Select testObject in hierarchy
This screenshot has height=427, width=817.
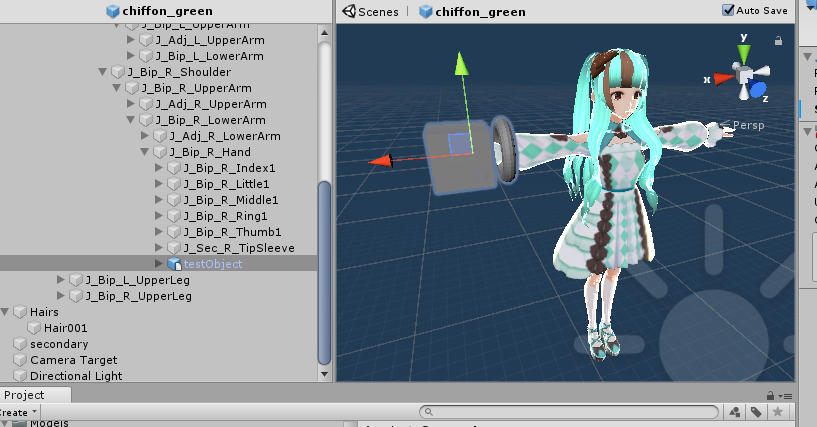click(x=213, y=264)
